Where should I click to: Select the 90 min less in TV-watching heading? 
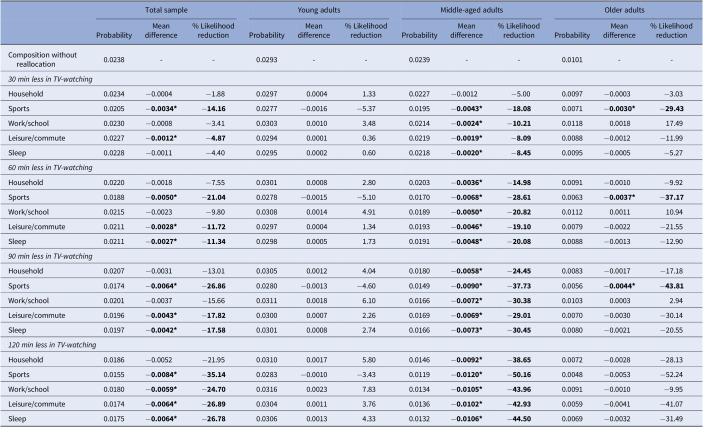tap(50, 256)
